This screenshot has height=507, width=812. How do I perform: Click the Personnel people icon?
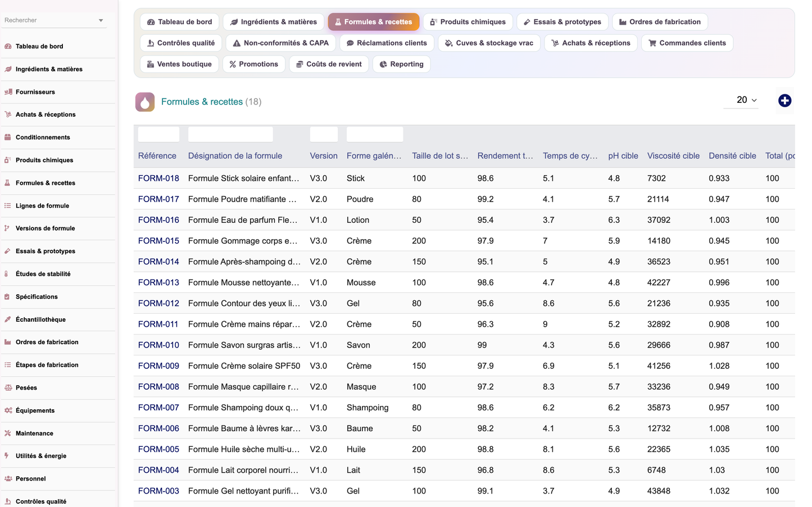click(8, 479)
